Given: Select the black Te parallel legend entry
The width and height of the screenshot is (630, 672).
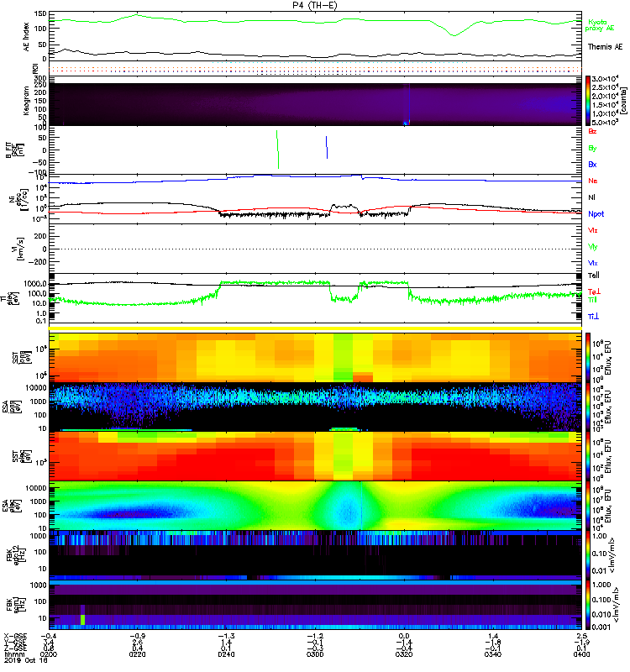Looking at the screenshot, I should (594, 276).
